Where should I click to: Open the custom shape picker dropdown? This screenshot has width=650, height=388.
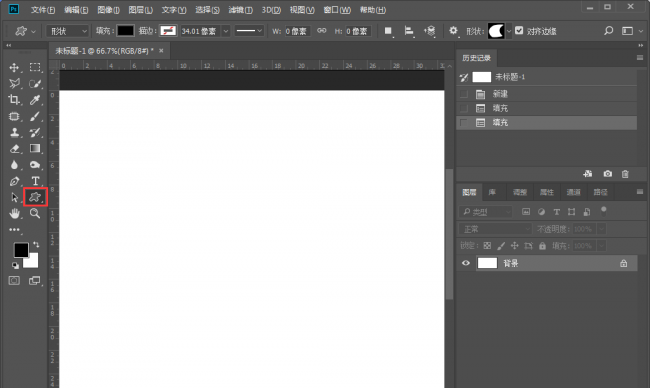(x=509, y=31)
